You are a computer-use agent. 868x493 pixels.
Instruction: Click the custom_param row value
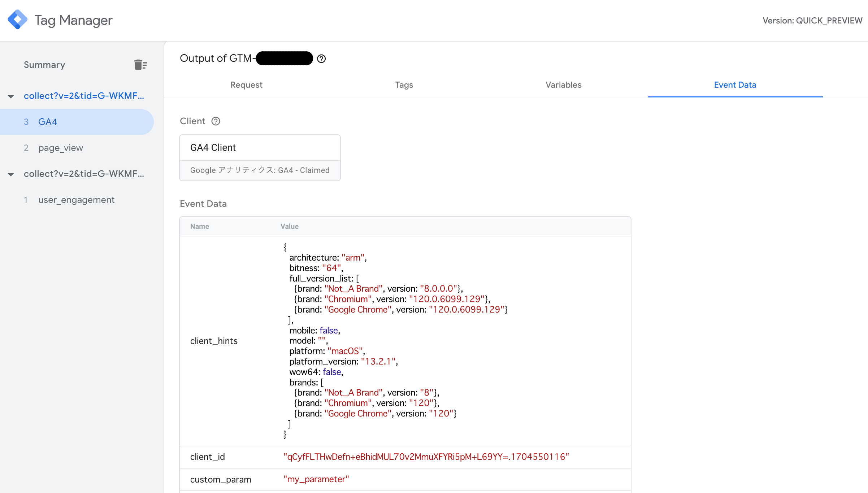click(x=316, y=479)
